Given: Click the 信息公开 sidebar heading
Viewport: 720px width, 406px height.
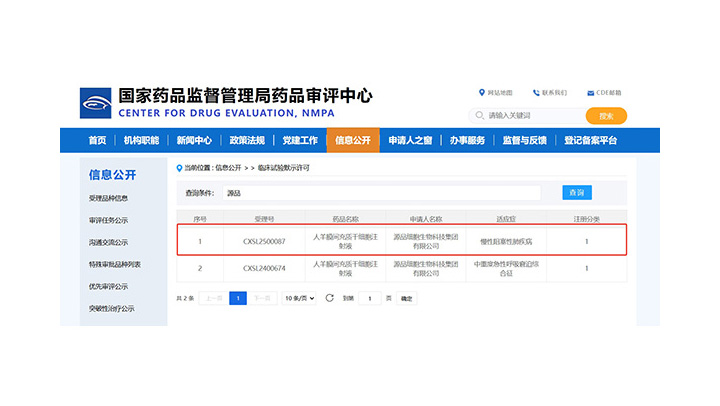Looking at the screenshot, I should [112, 175].
